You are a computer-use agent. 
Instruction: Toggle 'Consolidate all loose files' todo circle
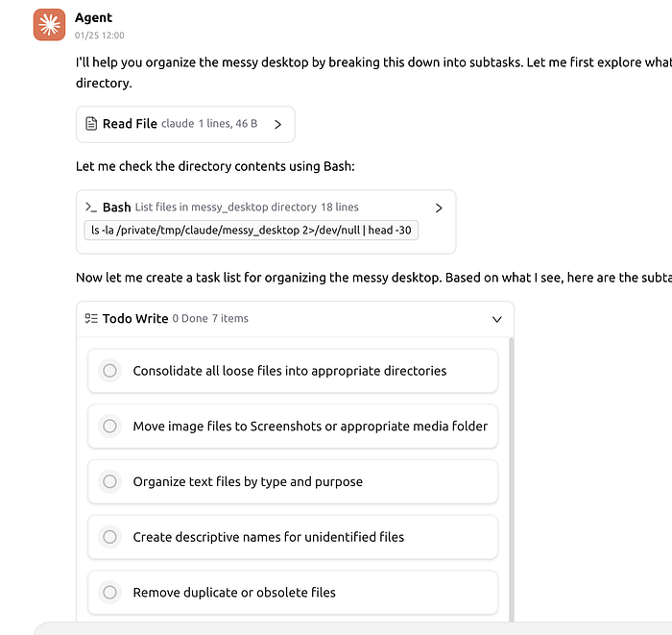click(109, 371)
